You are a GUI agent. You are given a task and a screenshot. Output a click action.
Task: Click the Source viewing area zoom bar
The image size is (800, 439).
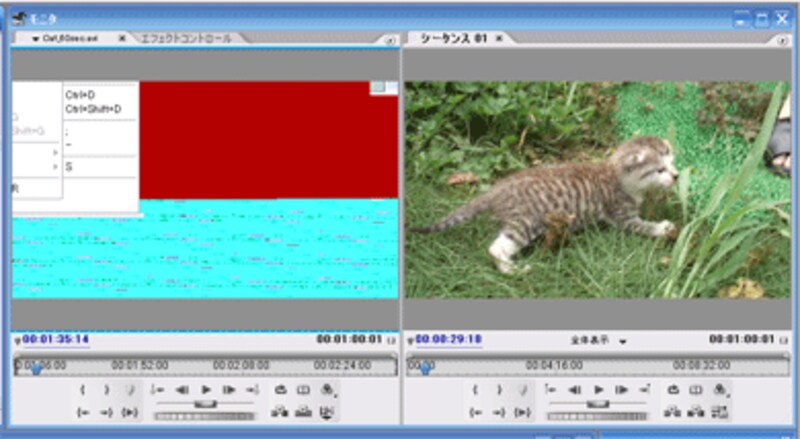(205, 355)
